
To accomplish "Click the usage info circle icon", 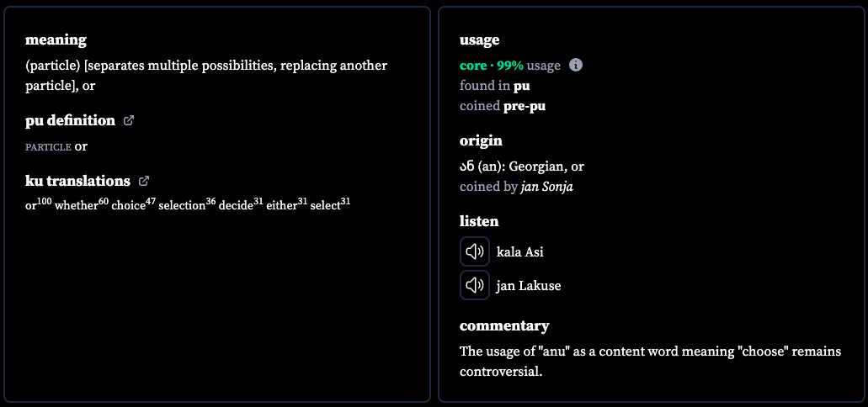I will click(x=576, y=66).
